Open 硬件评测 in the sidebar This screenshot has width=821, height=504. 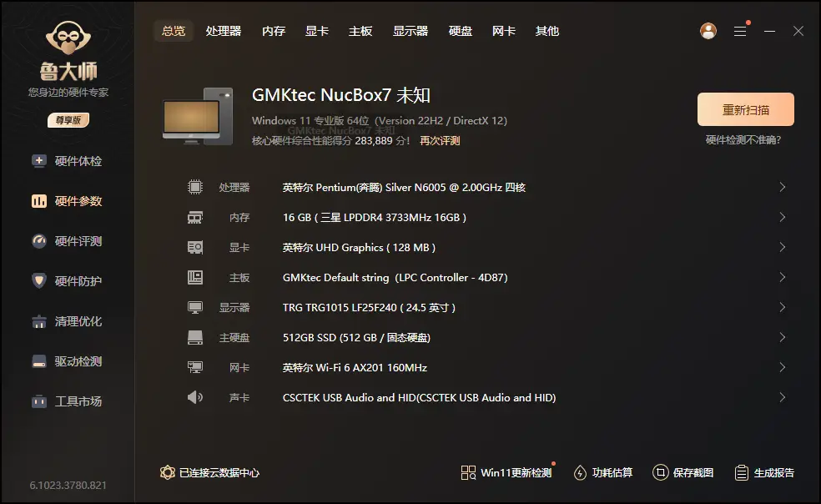67,241
